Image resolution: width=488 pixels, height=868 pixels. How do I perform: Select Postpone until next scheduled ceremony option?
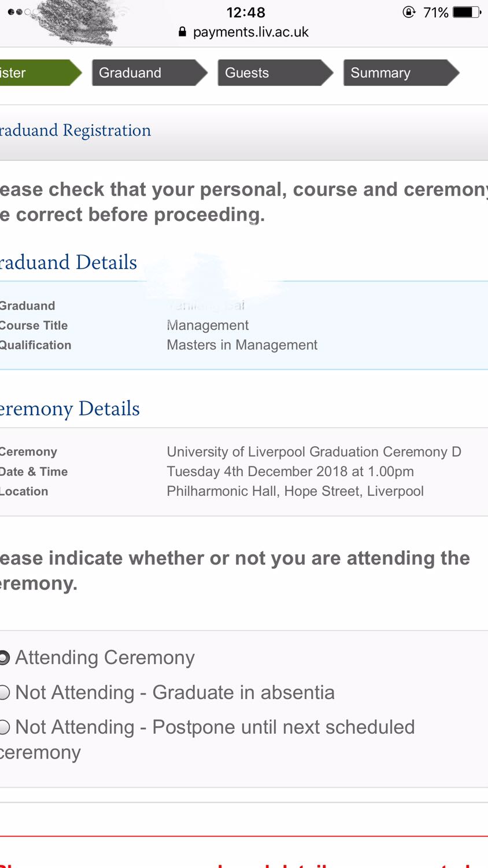4,727
